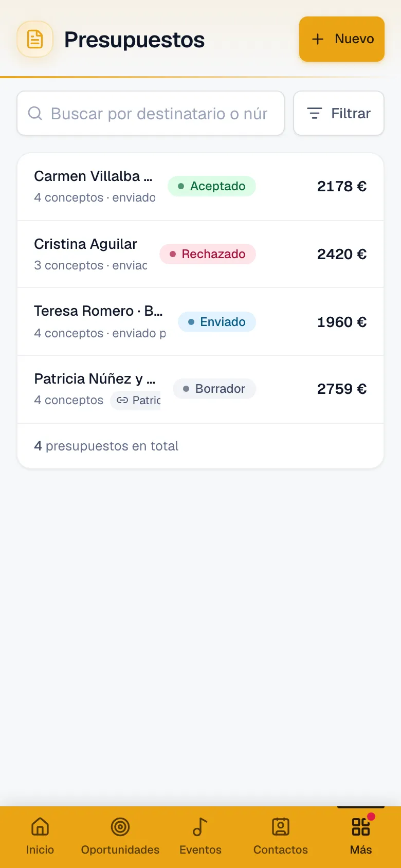Click the Presupuestos document icon in header
Viewport: 401px width, 868px height.
tap(35, 39)
